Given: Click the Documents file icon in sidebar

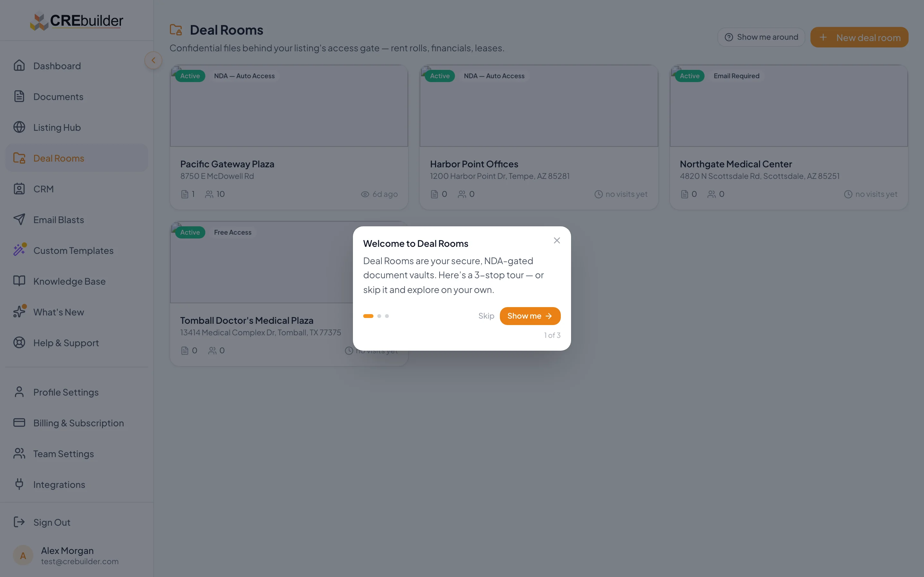Looking at the screenshot, I should 19,96.
